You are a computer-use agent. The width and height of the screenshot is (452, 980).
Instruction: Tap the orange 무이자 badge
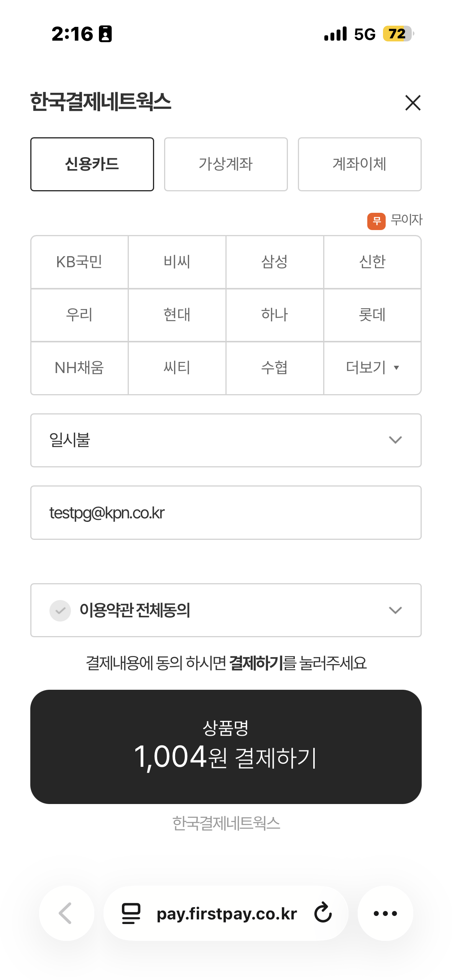(376, 221)
